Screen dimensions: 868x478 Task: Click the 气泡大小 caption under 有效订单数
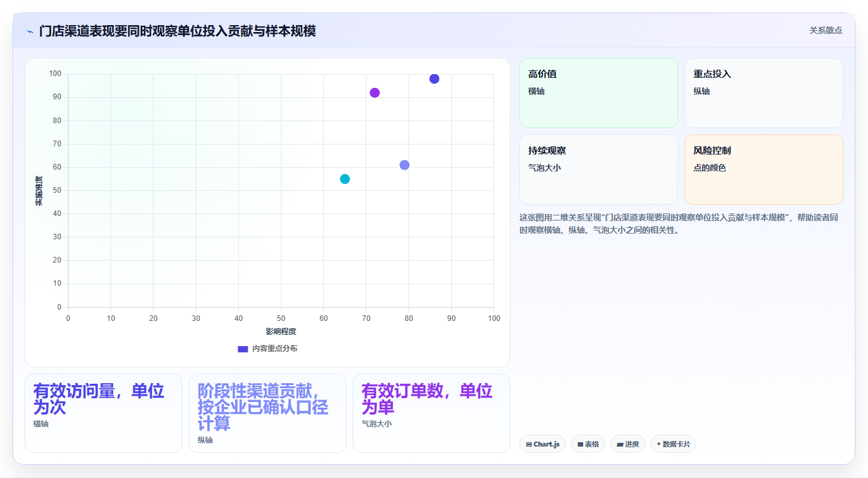pos(376,424)
